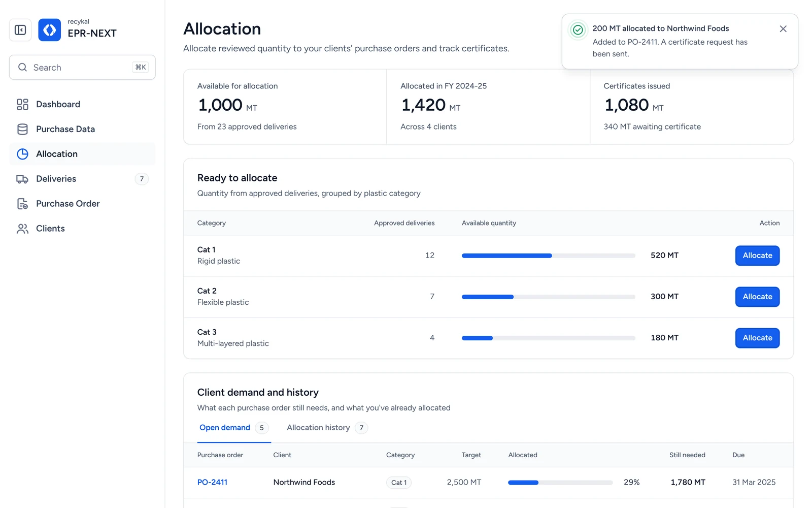Navigate to Purchase Order
The height and width of the screenshot is (508, 812).
(82, 204)
